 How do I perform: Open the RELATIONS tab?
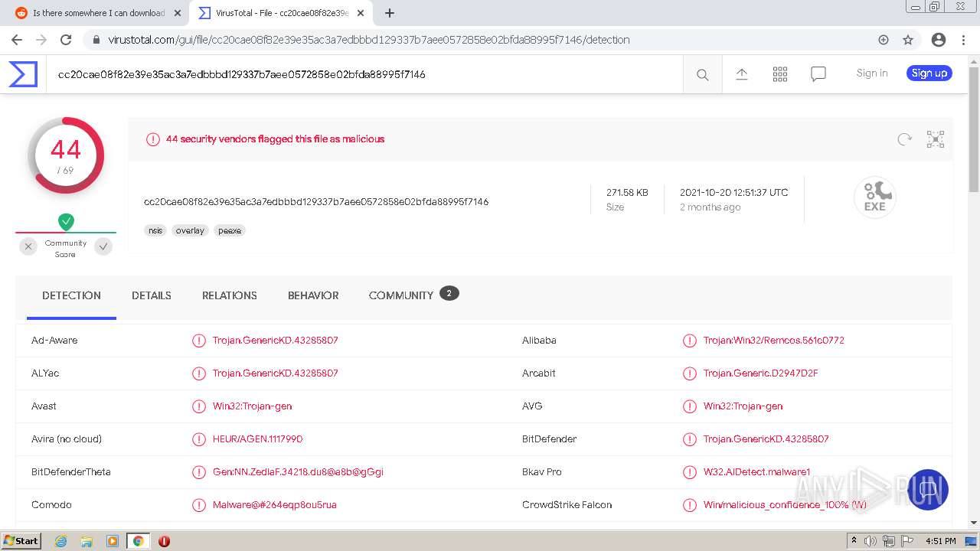[230, 295]
